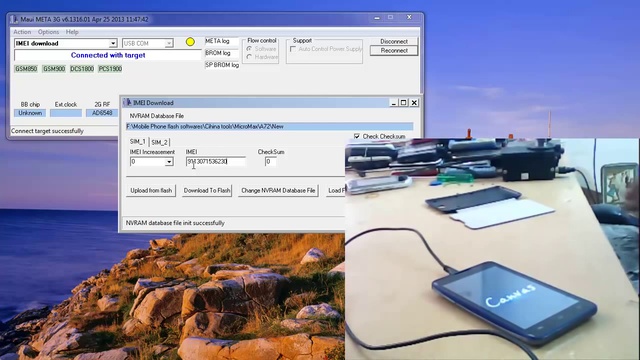Click the 'Flow control' group label
Screen dimensions: 640x360
coord(262,40)
